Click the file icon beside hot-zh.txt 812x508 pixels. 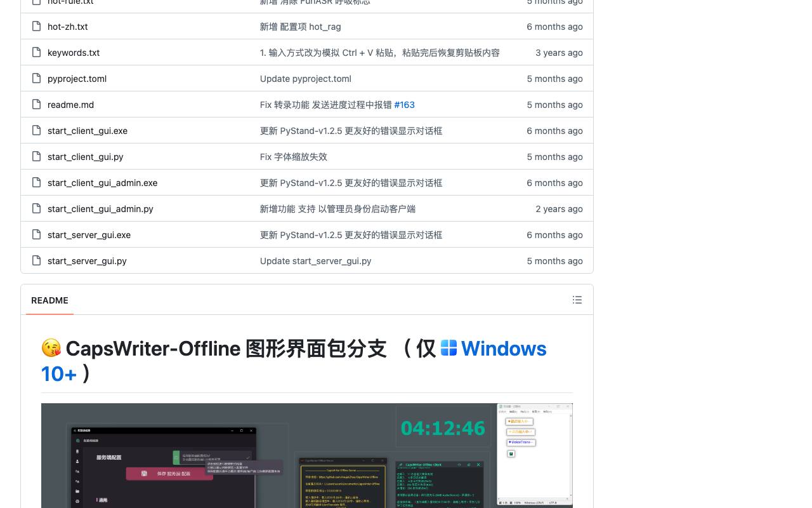36,27
